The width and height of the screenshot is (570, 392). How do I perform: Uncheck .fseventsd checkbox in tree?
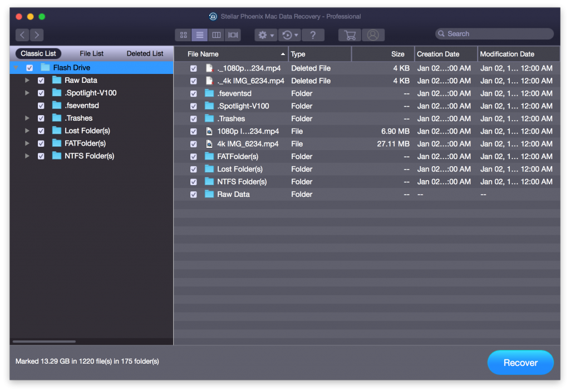tap(41, 106)
